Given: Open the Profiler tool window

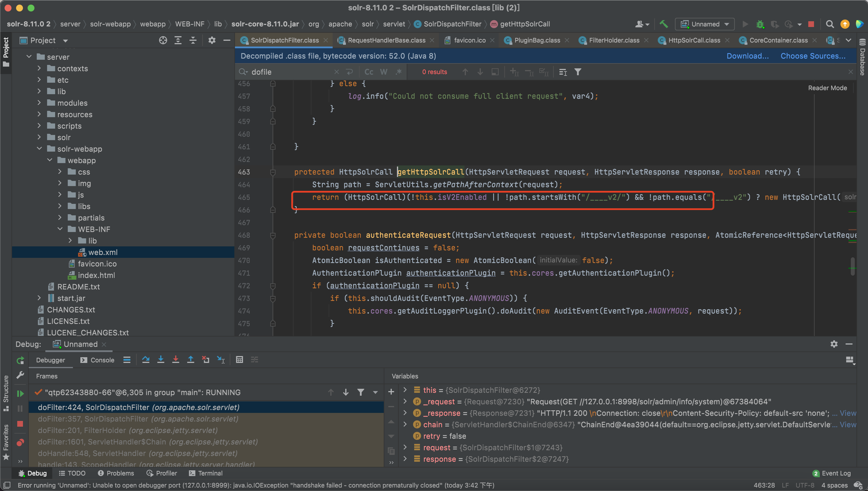Looking at the screenshot, I should point(162,473).
